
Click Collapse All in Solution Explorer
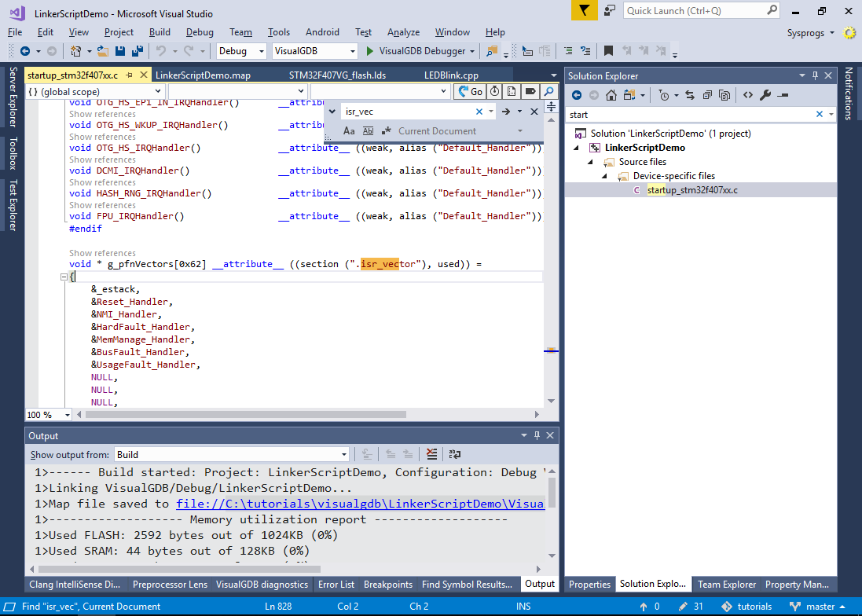(707, 95)
